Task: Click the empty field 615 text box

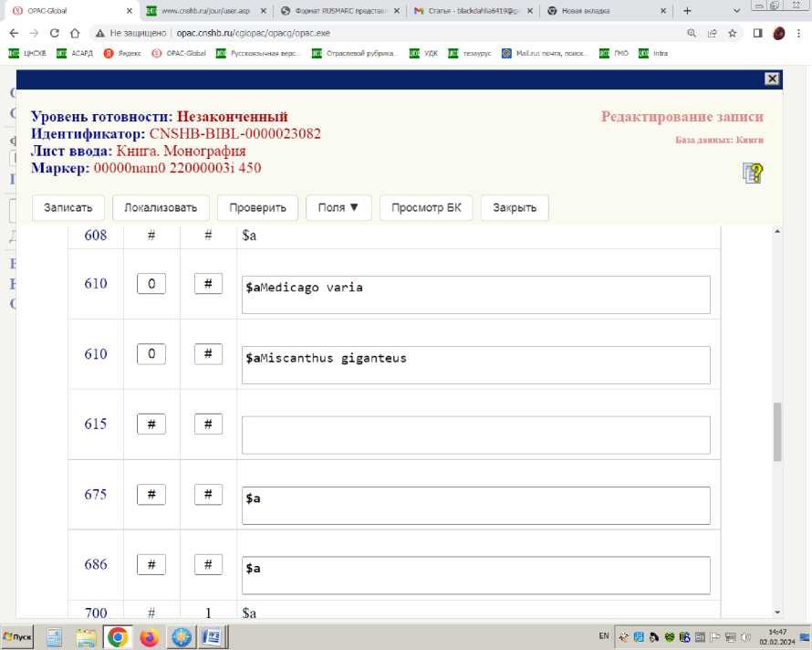Action: [x=476, y=435]
